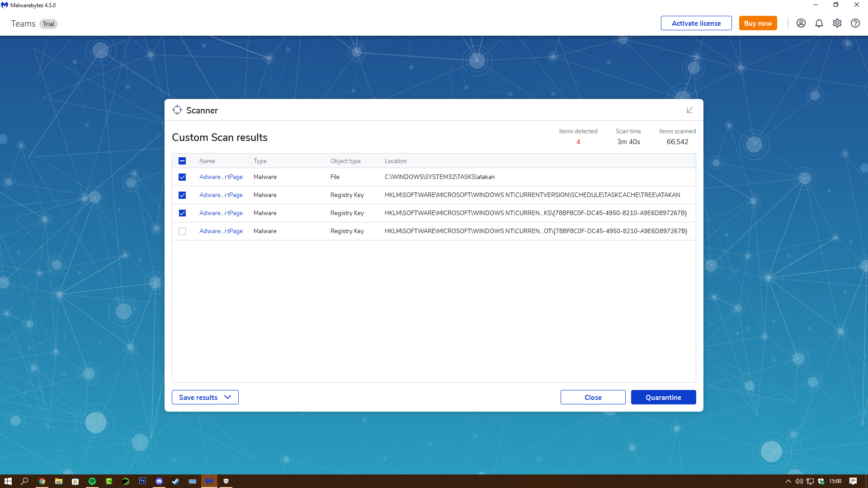This screenshot has height=488, width=868.
Task: Open Spotify from the taskbar
Action: 92,481
